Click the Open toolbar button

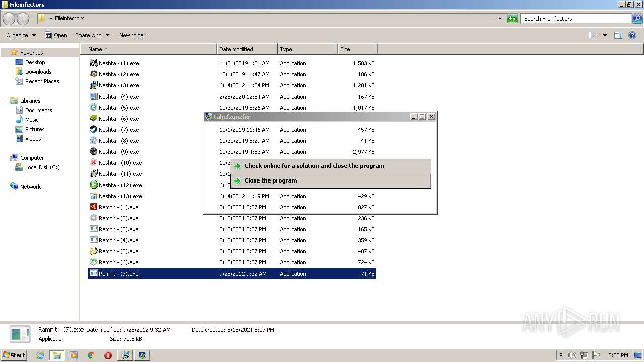(56, 35)
